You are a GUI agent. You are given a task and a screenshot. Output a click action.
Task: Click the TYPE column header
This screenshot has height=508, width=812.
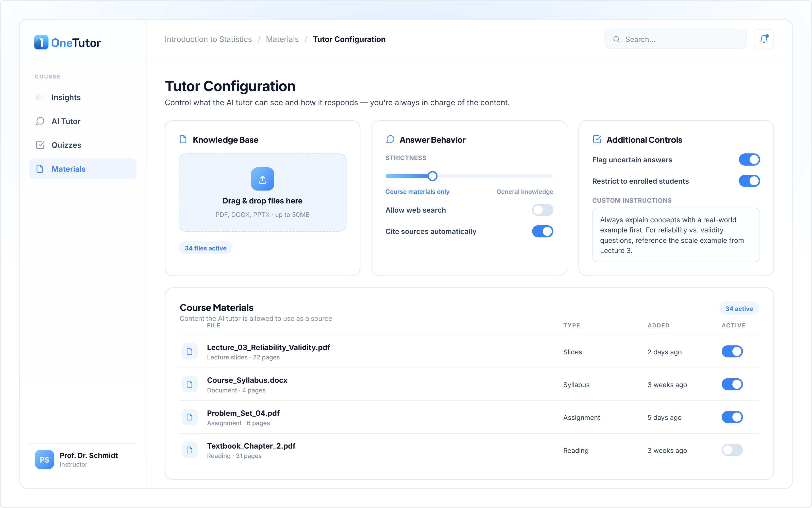pos(571,325)
